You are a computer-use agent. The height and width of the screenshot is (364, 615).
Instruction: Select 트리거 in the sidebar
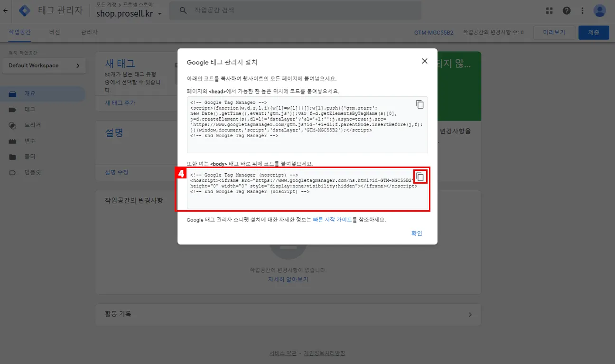(x=43, y=125)
